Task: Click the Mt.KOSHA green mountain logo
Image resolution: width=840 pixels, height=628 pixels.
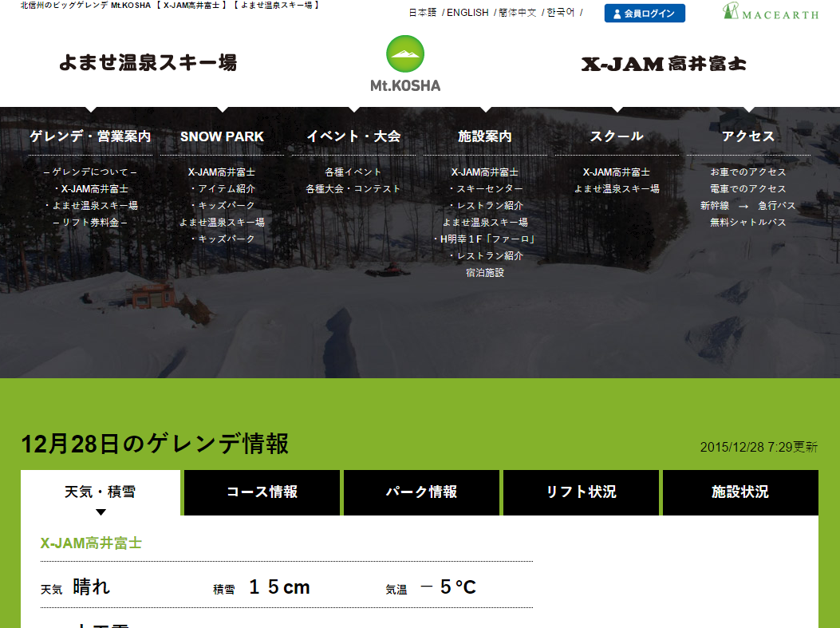Action: (405, 63)
